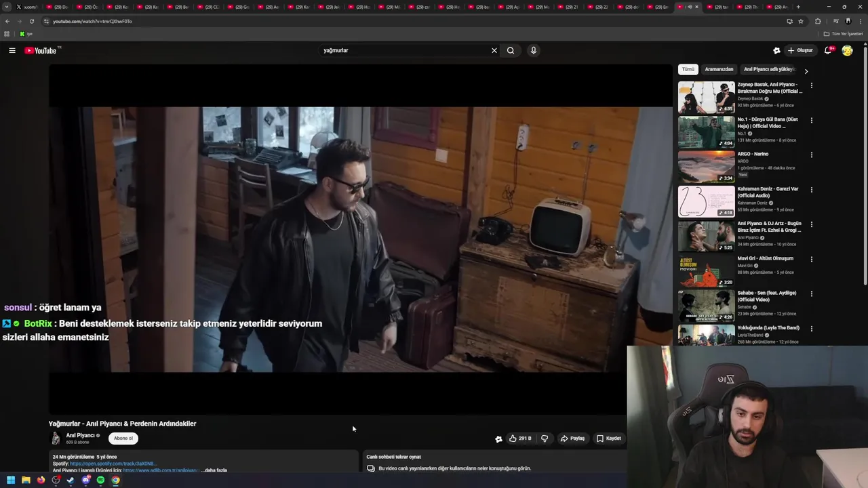Screen dimensions: 868x488
Task: Start voice search with the microphone
Action: 534,50
